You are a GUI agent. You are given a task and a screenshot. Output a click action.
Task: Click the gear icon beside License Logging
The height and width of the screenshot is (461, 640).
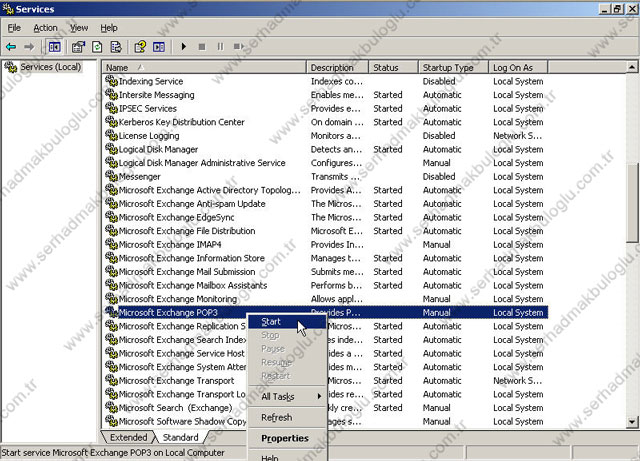[111, 135]
